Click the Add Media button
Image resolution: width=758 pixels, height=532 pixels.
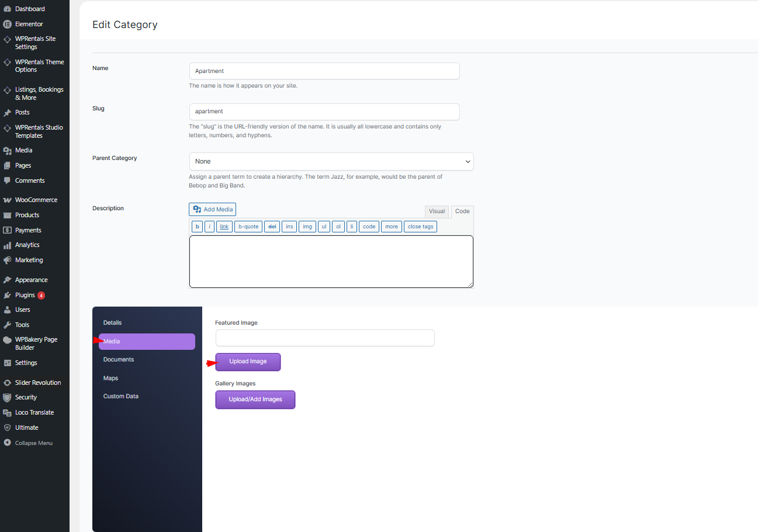(212, 210)
